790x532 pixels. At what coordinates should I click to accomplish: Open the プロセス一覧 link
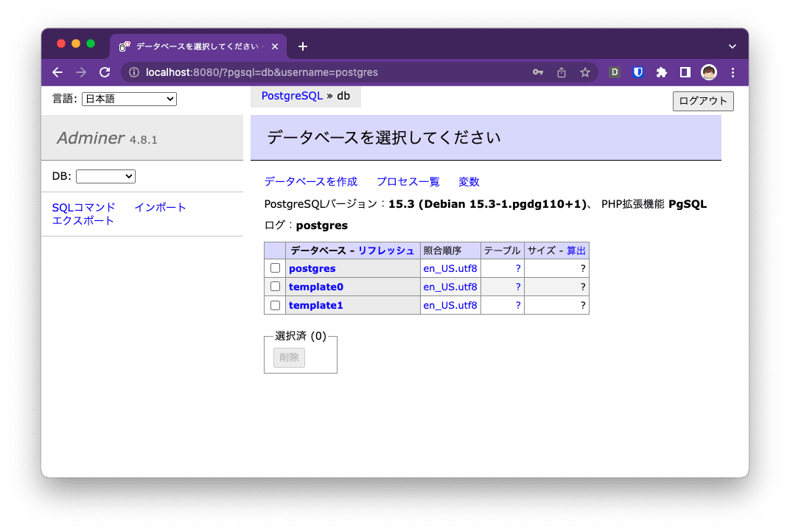tap(408, 182)
